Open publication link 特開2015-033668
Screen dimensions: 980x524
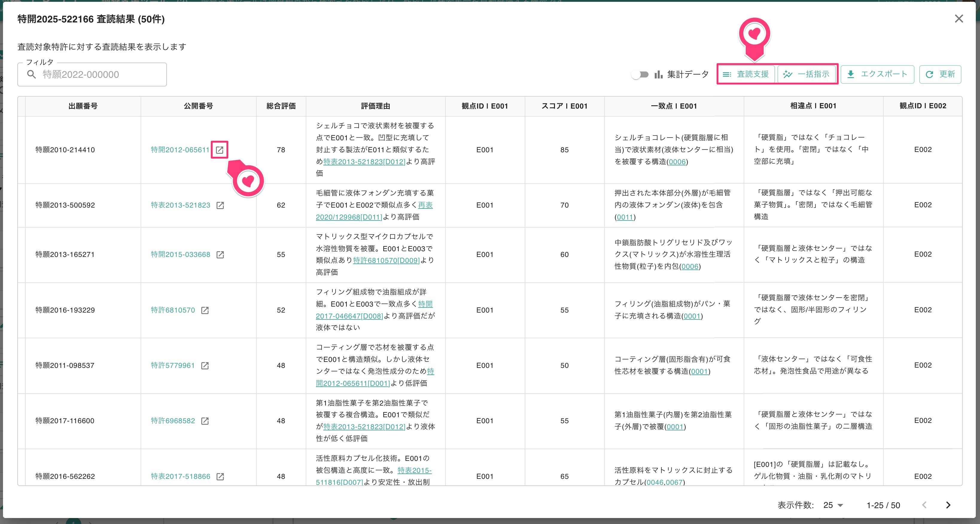click(x=180, y=255)
